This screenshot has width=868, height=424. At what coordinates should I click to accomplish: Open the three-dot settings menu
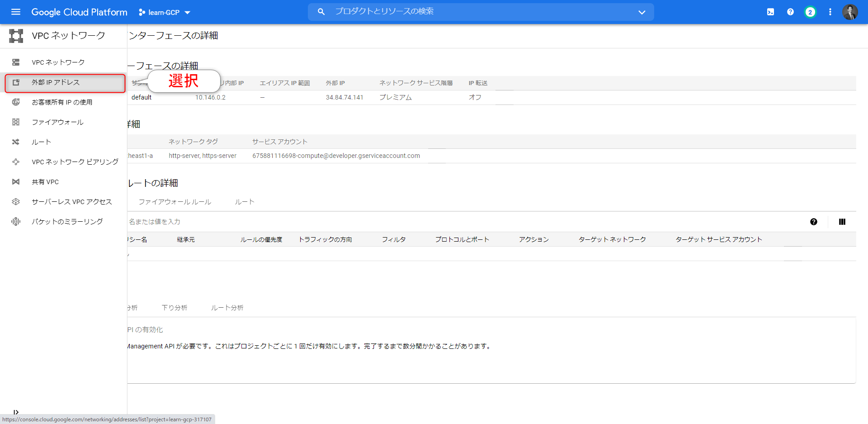coord(830,12)
